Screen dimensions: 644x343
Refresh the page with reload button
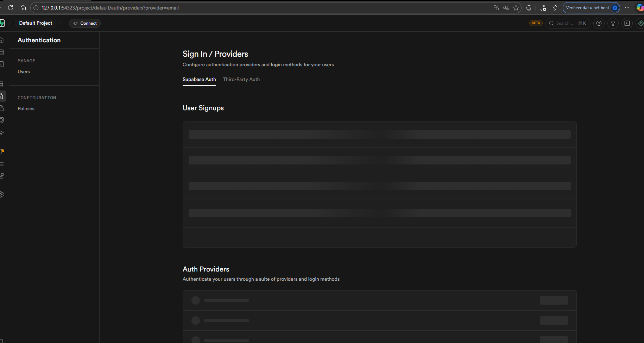tap(11, 8)
